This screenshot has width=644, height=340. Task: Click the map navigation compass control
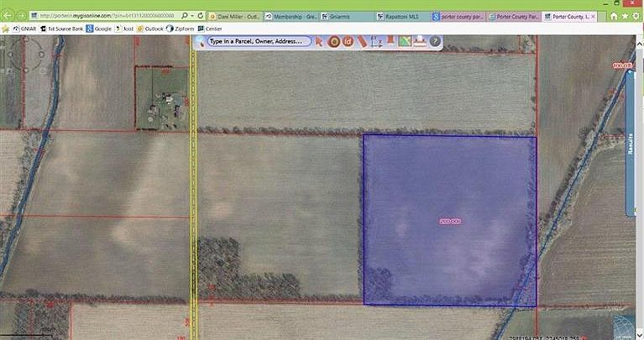point(26,55)
